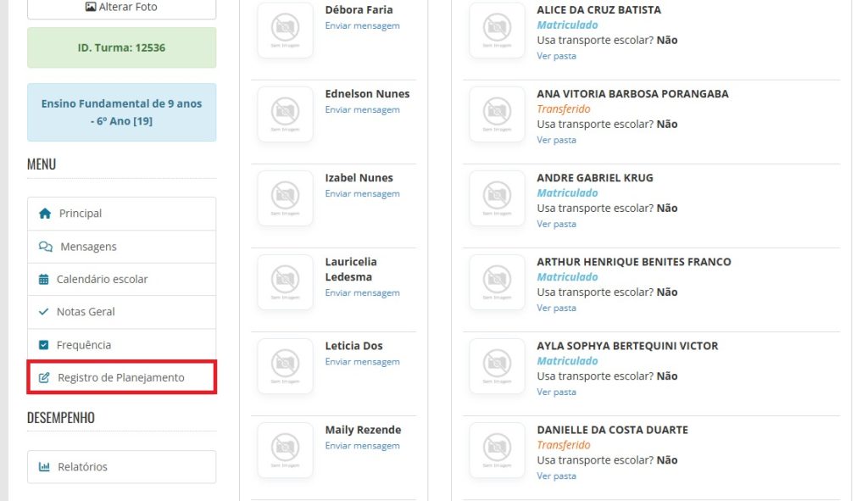Click Débora Faria's photo placeholder

coord(285,30)
